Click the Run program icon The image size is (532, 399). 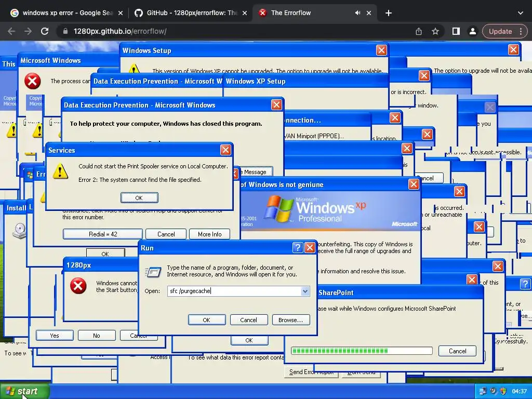(x=153, y=272)
